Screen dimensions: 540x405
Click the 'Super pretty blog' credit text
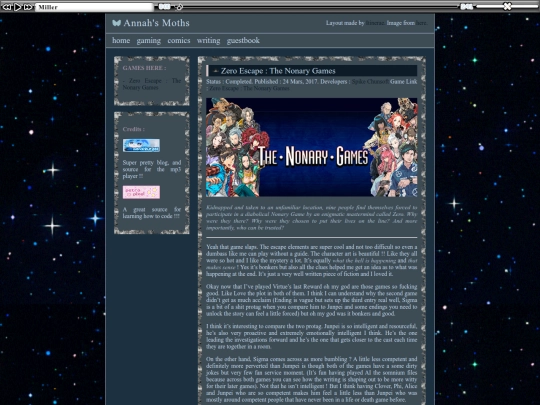pos(152,169)
